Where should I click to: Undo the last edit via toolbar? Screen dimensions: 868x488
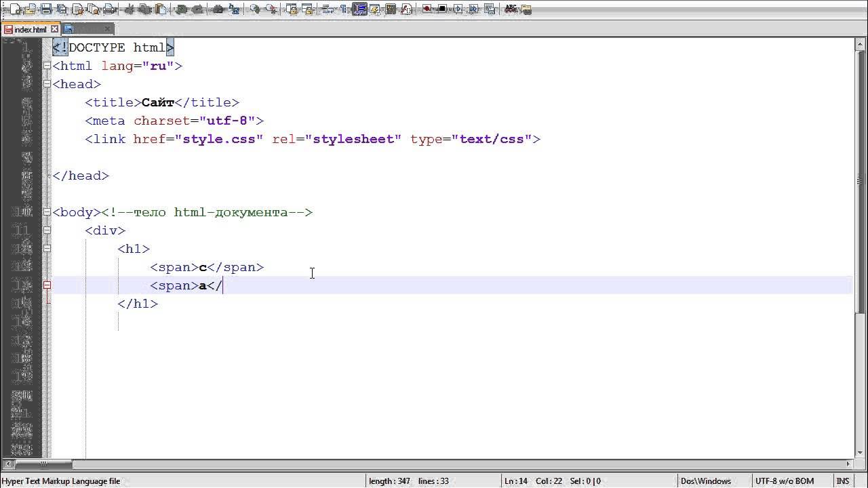click(x=181, y=9)
